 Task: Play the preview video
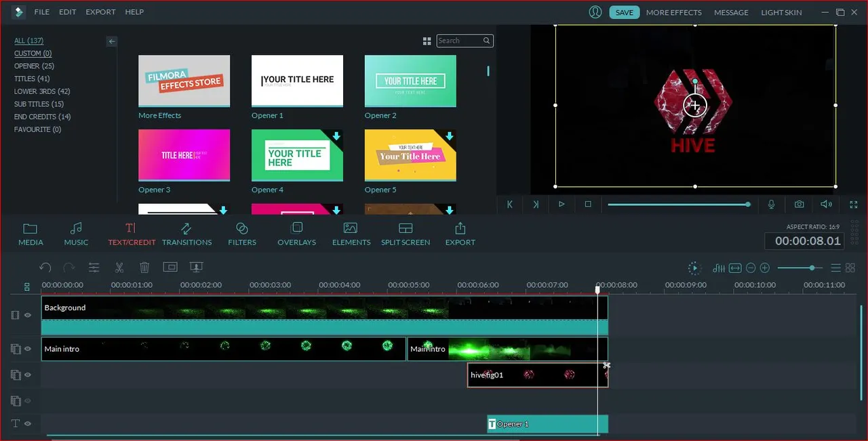(x=561, y=204)
